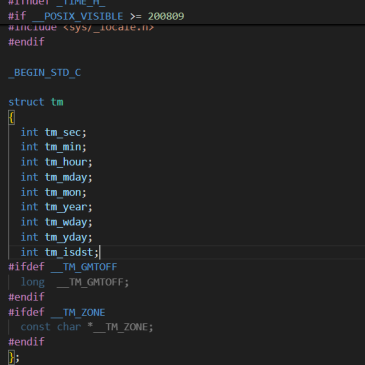Click the struct keyword
The height and width of the screenshot is (365, 365).
coord(26,102)
